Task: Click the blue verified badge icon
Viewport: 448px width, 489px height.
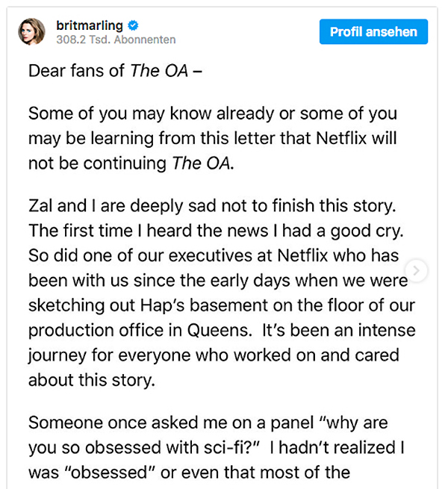Action: (133, 25)
